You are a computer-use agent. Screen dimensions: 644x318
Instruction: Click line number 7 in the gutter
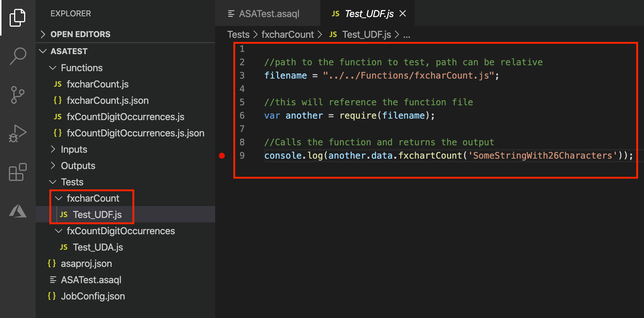pyautogui.click(x=242, y=129)
